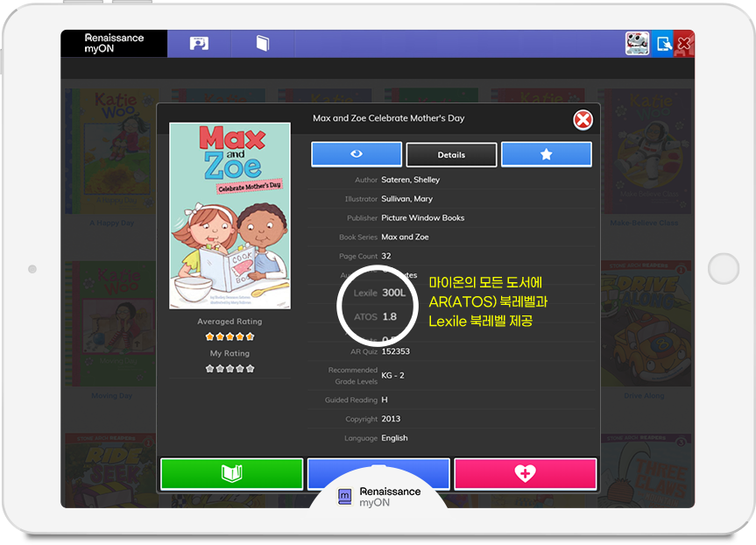756x545 pixels.
Task: Click Copyright year '2013'
Action: [391, 419]
